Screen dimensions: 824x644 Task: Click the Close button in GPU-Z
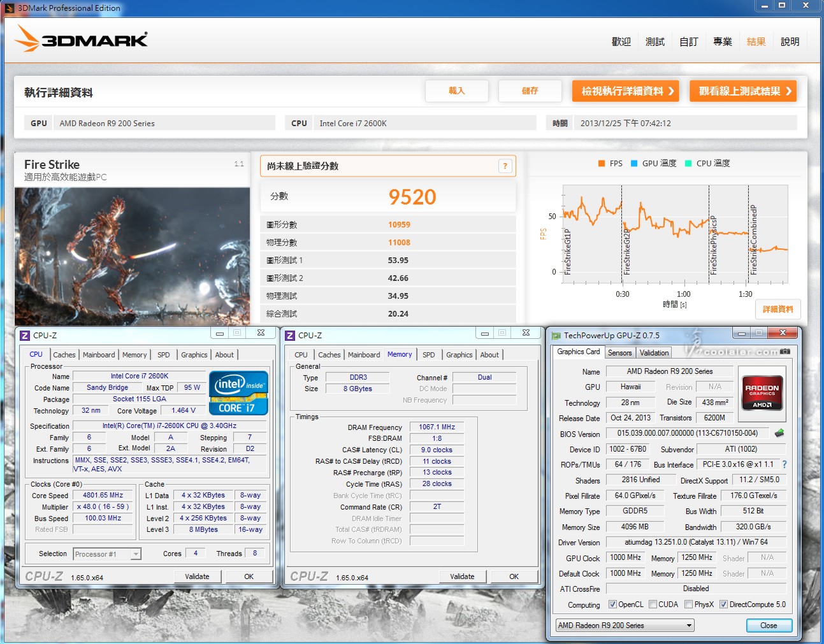(769, 626)
